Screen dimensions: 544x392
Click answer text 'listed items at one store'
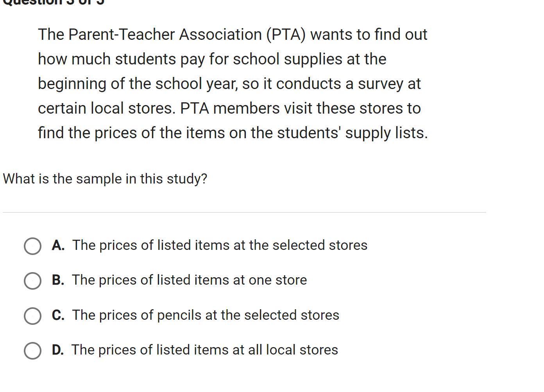click(190, 280)
